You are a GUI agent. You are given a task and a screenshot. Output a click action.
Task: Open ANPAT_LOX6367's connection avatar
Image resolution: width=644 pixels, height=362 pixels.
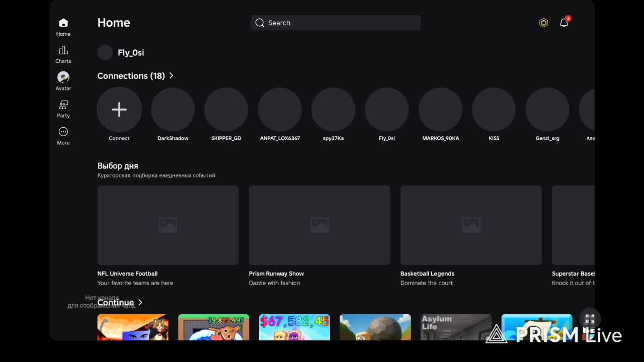(x=280, y=110)
